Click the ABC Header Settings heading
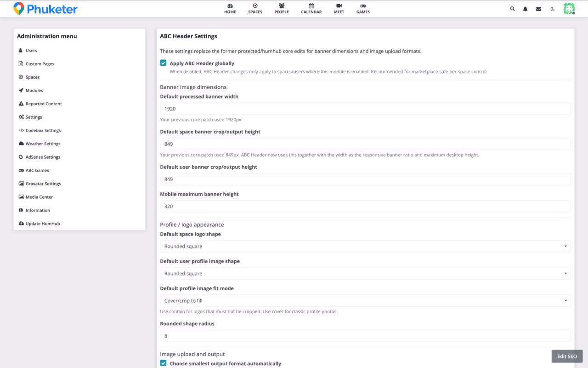 [x=188, y=36]
